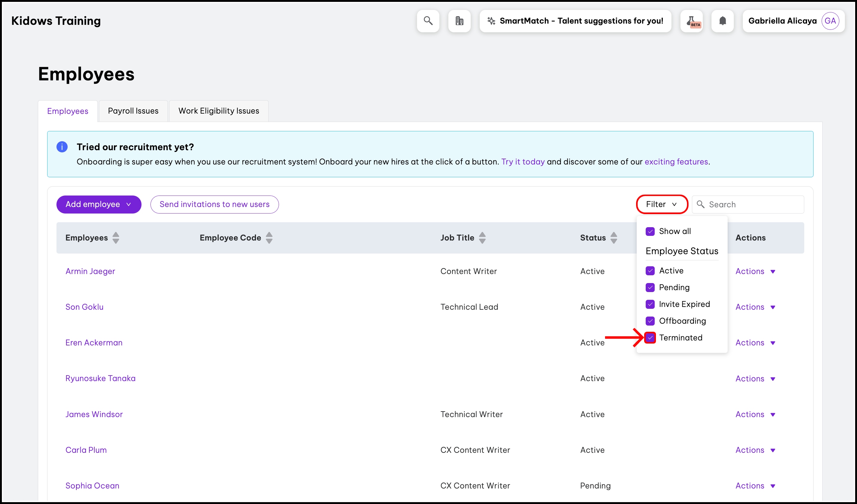Switch to Work Eligibility Issues tab
The width and height of the screenshot is (857, 504).
(x=219, y=111)
